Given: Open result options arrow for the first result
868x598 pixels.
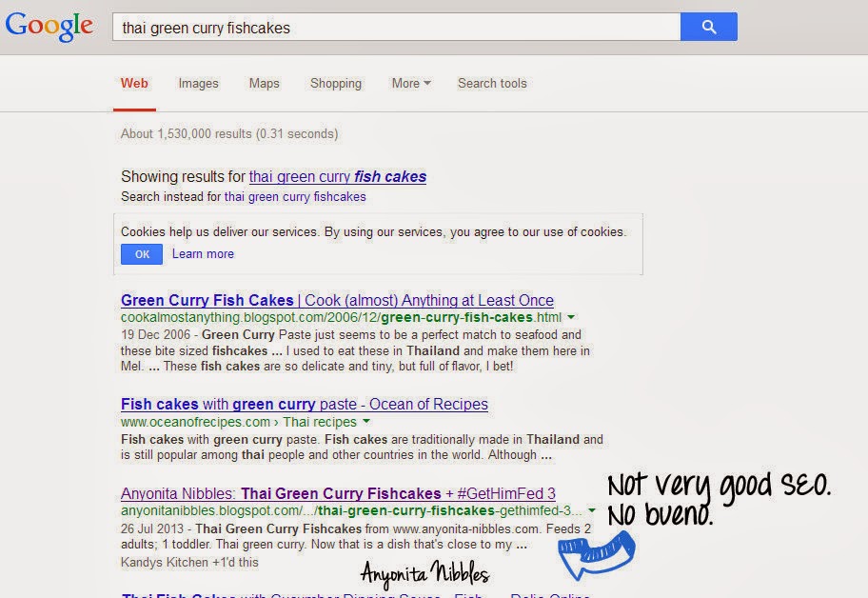Looking at the screenshot, I should pyautogui.click(x=572, y=317).
